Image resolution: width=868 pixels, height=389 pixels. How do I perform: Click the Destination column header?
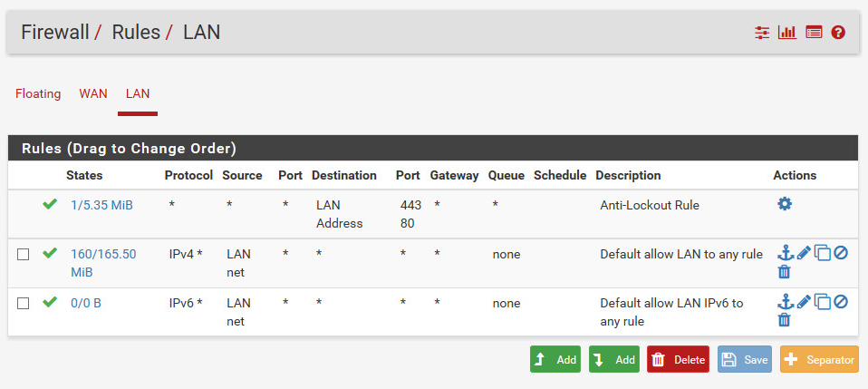point(344,176)
